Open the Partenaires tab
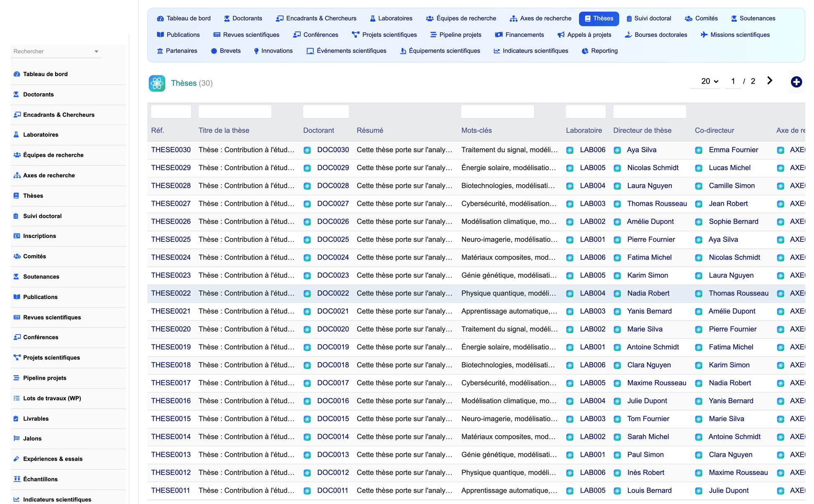 point(177,51)
